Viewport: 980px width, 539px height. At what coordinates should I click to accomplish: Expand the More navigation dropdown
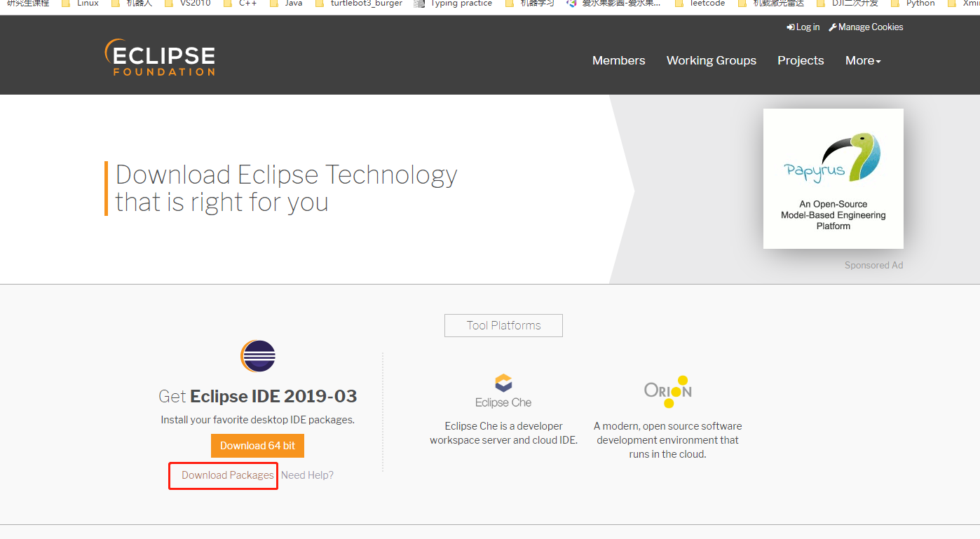click(862, 60)
